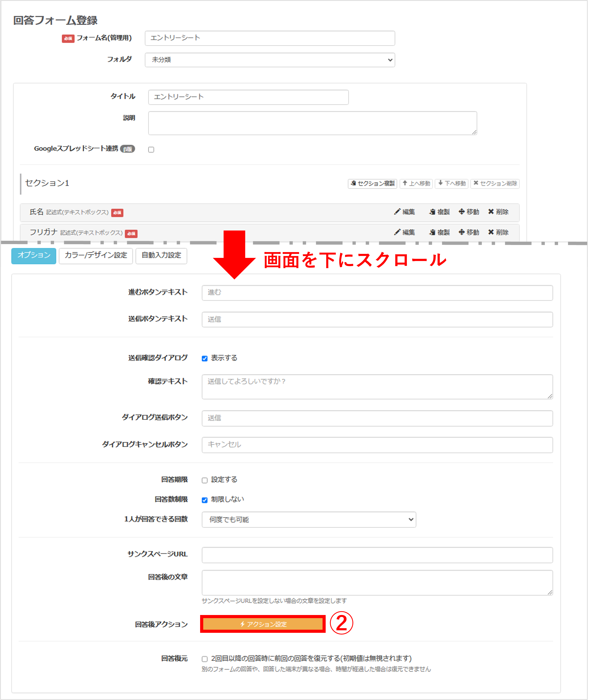Click 進むボタンテキスト input

coord(377,293)
